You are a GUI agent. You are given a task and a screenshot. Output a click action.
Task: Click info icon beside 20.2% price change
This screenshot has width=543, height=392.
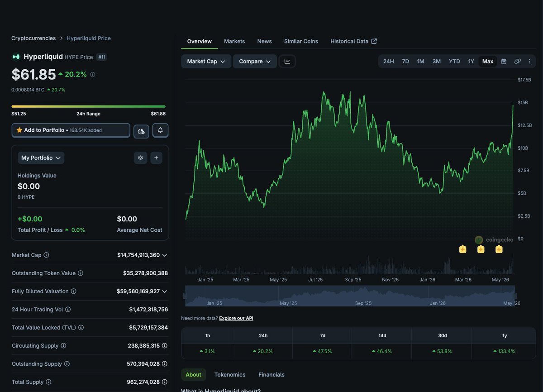pos(93,75)
